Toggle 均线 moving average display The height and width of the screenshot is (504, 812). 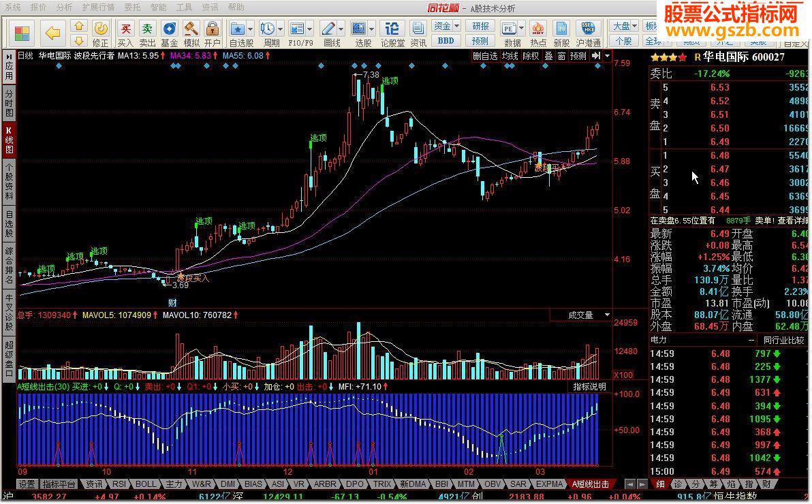coord(510,55)
